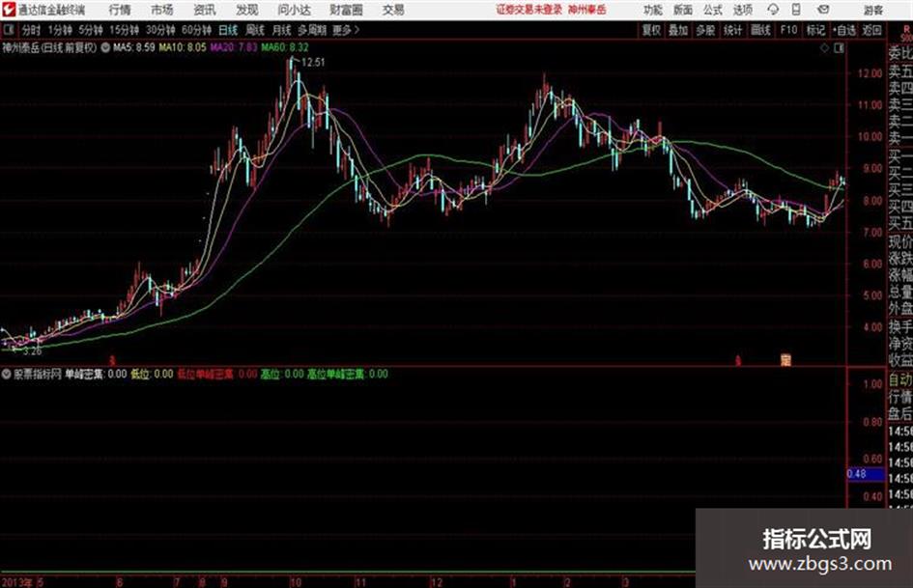Switch to 15分钟 period
This screenshot has width=913, height=588.
124,30
